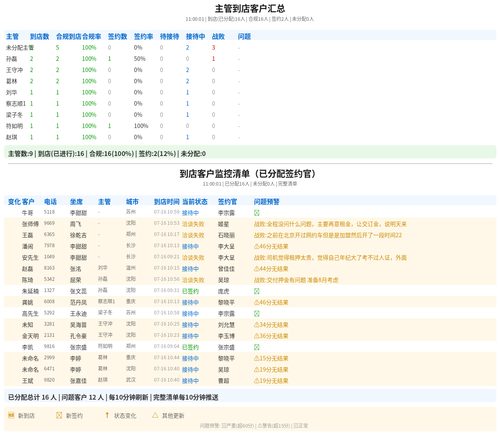Click the 主管到店客户汇总 title

(250, 9)
